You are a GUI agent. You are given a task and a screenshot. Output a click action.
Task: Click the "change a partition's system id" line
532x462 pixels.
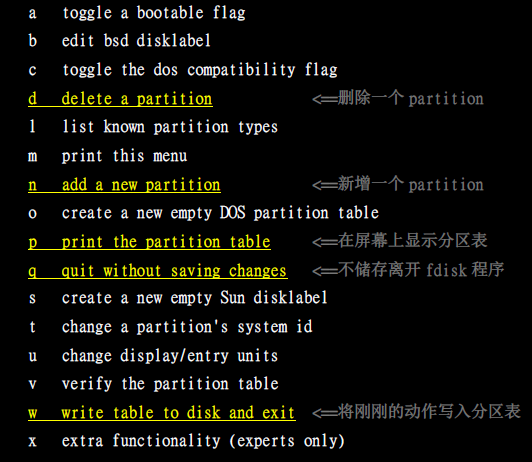170,327
